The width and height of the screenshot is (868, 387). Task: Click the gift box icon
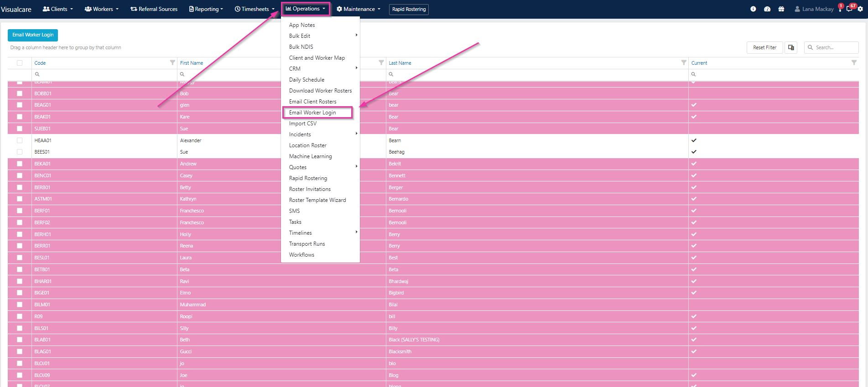point(781,9)
